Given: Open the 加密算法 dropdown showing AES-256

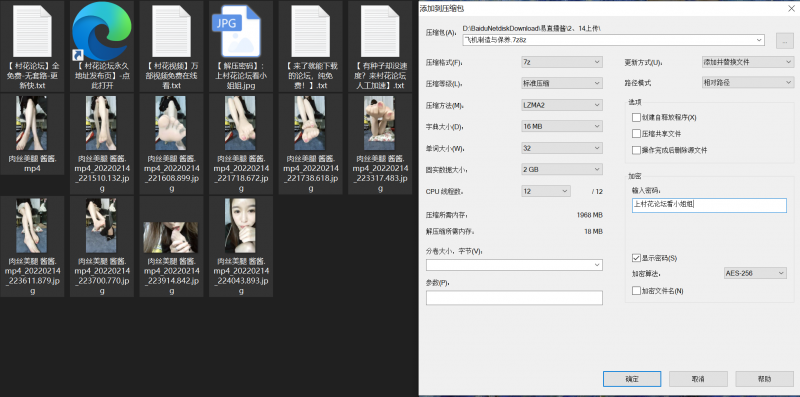Looking at the screenshot, I should (755, 274).
